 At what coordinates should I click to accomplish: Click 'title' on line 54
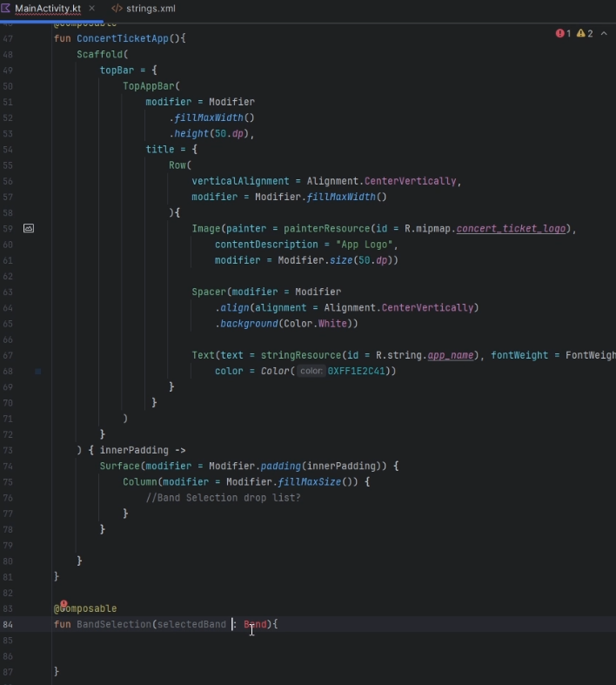(160, 150)
